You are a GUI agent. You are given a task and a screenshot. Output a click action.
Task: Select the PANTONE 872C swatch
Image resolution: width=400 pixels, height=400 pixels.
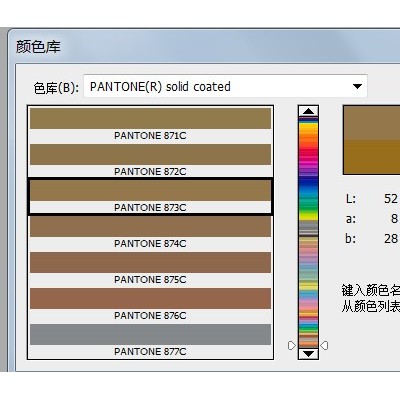[x=150, y=154]
